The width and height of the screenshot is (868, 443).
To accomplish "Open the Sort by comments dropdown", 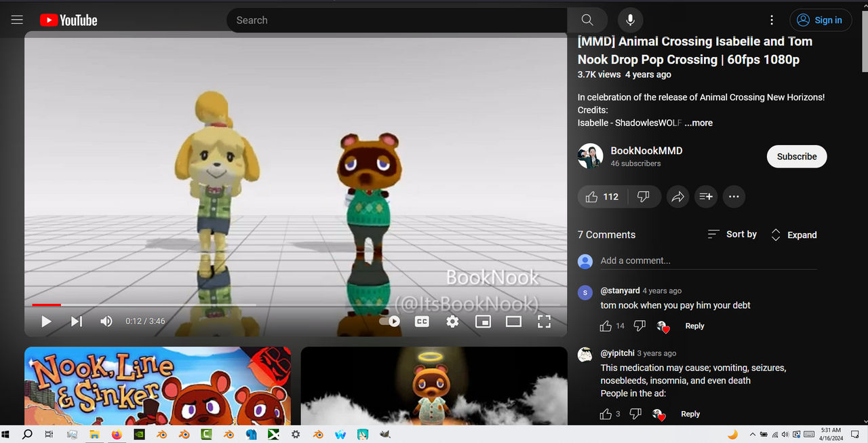I will [732, 234].
